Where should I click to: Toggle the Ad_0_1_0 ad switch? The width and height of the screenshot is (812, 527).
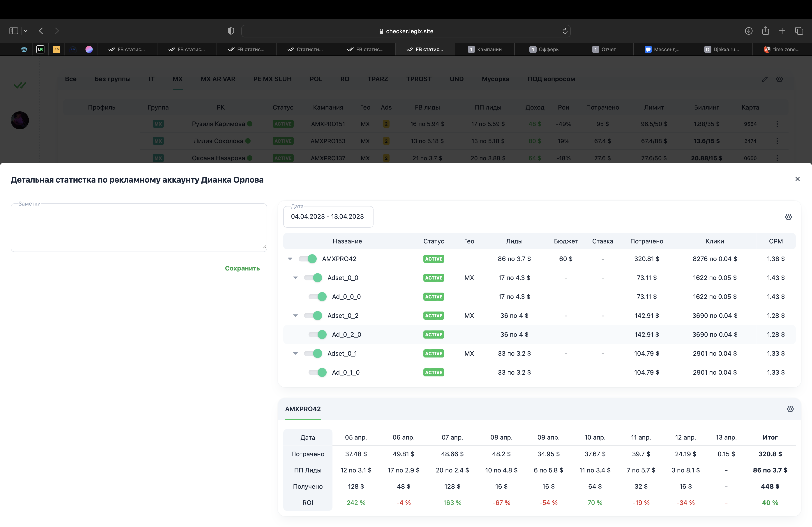[x=318, y=372]
